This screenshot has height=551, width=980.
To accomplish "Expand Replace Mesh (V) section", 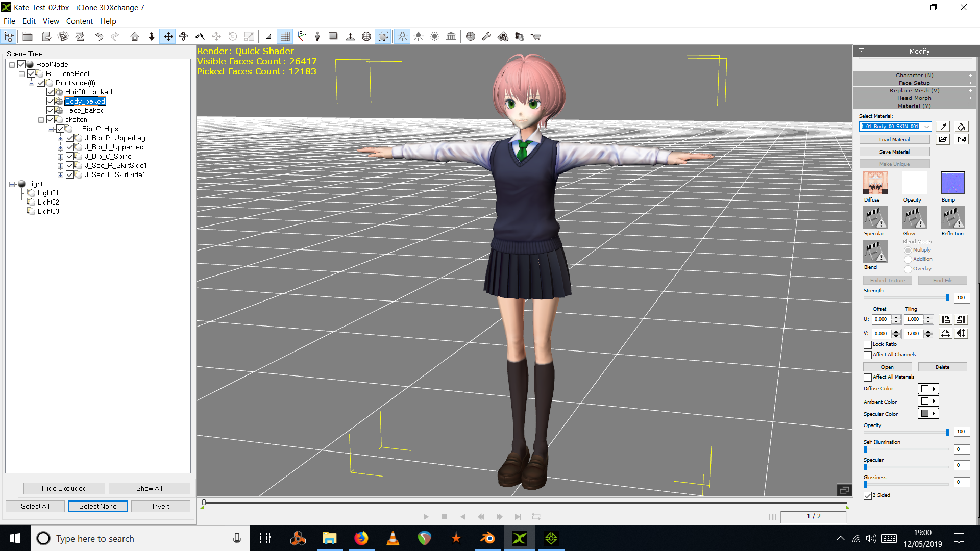I will [x=915, y=90].
